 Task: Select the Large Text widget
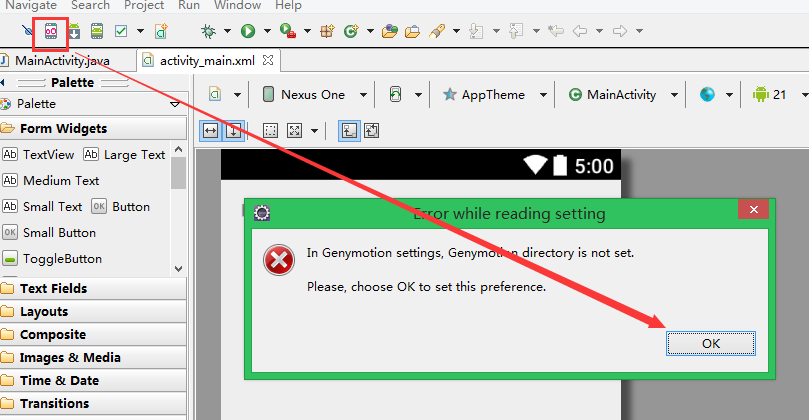(x=124, y=155)
